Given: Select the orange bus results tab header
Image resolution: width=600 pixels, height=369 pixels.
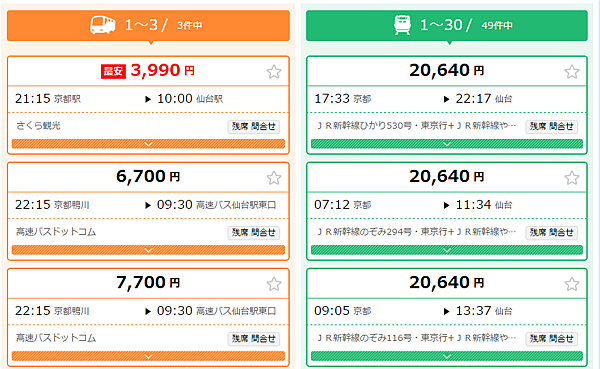Looking at the screenshot, I should click(148, 25).
